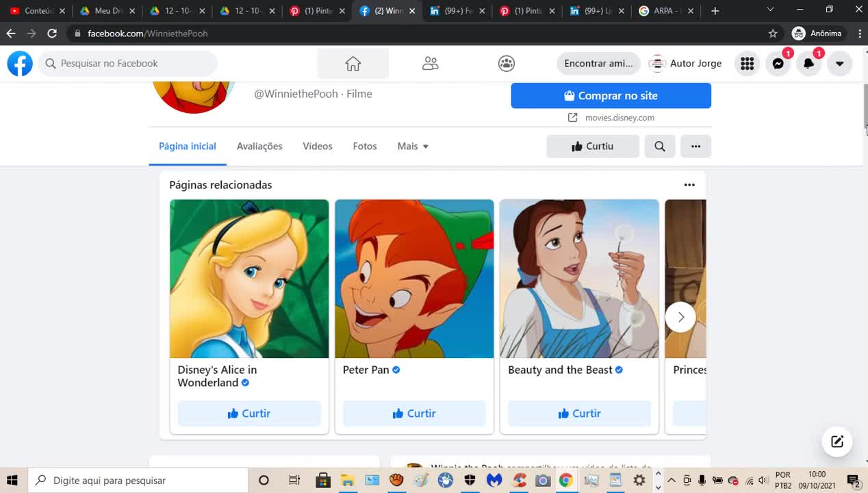This screenshot has width=868, height=493.
Task: Open the volume icon in system tray
Action: (763, 481)
